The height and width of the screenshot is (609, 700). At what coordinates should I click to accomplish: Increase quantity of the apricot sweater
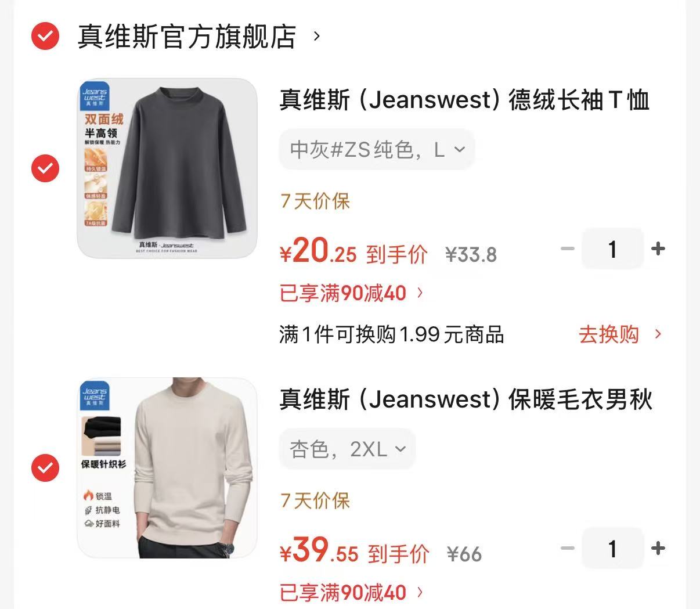pyautogui.click(x=658, y=549)
